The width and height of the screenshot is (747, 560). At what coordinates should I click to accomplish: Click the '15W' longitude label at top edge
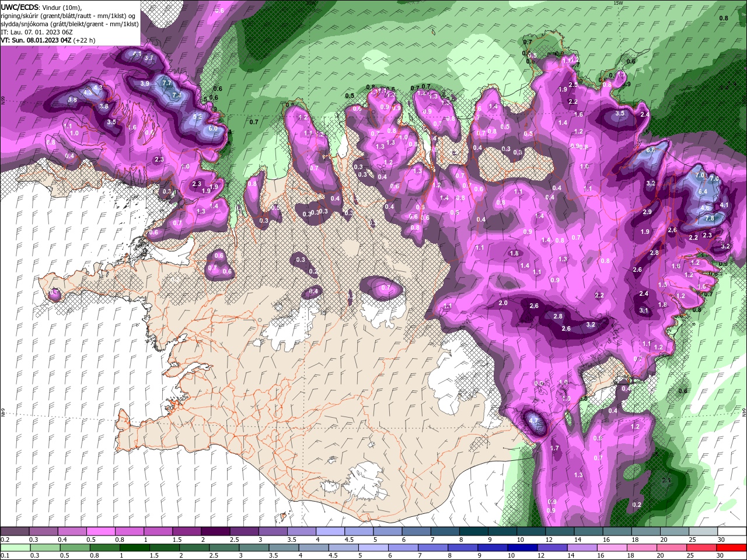(618, 3)
